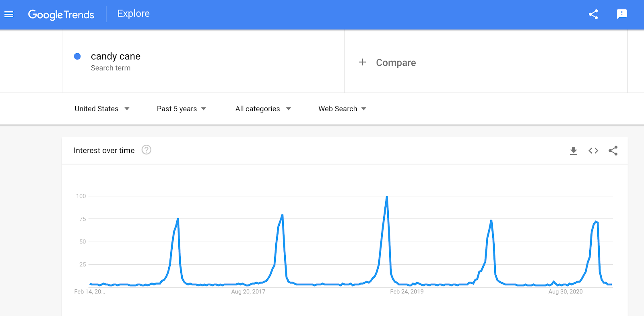The image size is (644, 316).
Task: Share the Interest over time chart
Action: [x=613, y=150]
